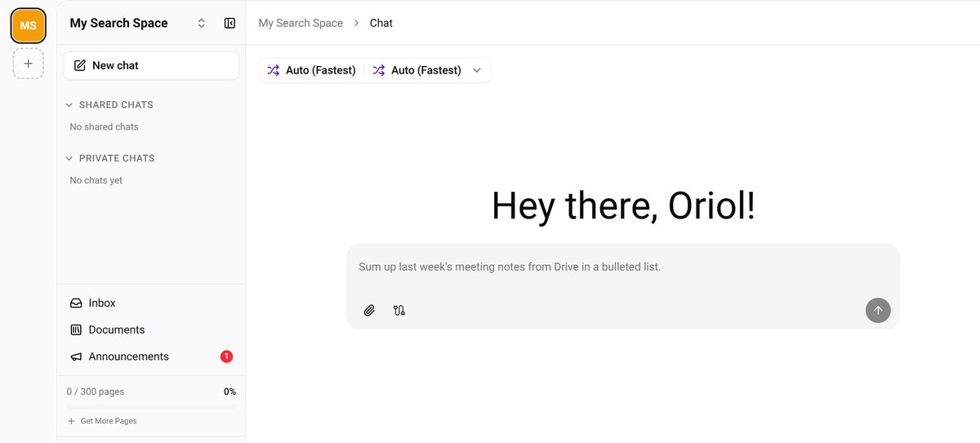Open the Inbox
Screen dimensions: 980x443
[x=151, y=303]
